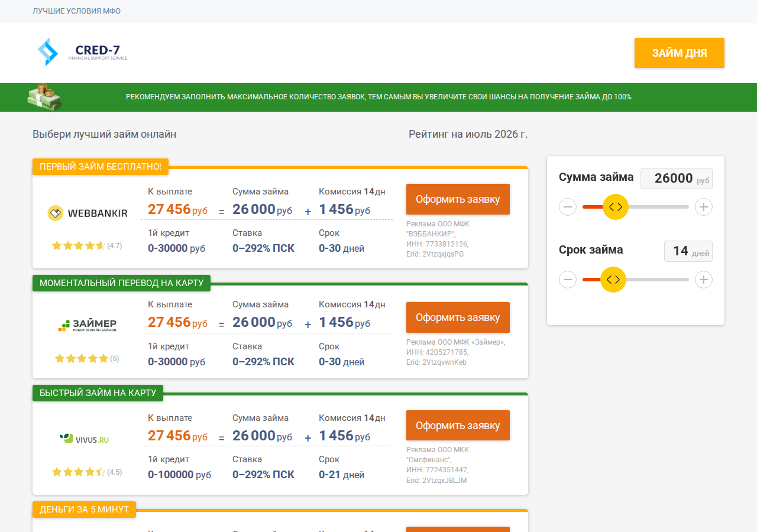
Task: Click Vivus.ru 0-100000 руб first credit value
Action: pyautogui.click(x=179, y=475)
